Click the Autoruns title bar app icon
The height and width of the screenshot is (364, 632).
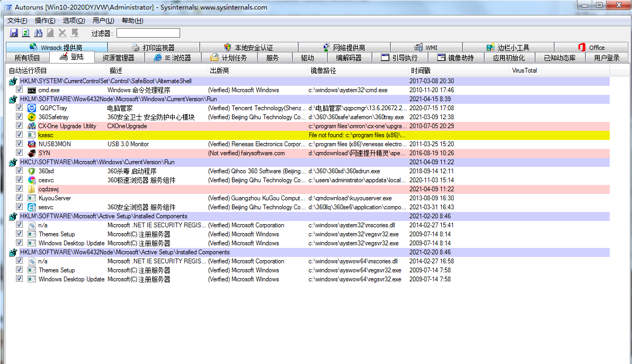[x=8, y=7]
